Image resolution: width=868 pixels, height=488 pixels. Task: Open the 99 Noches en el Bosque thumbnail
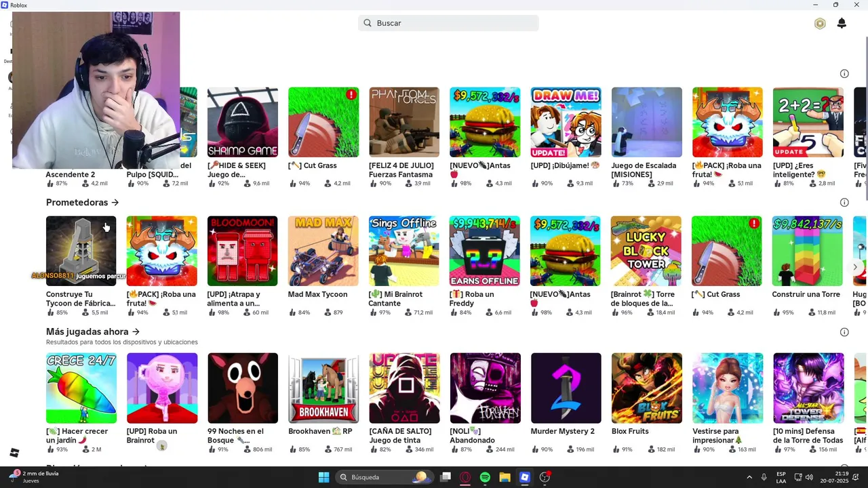243,388
